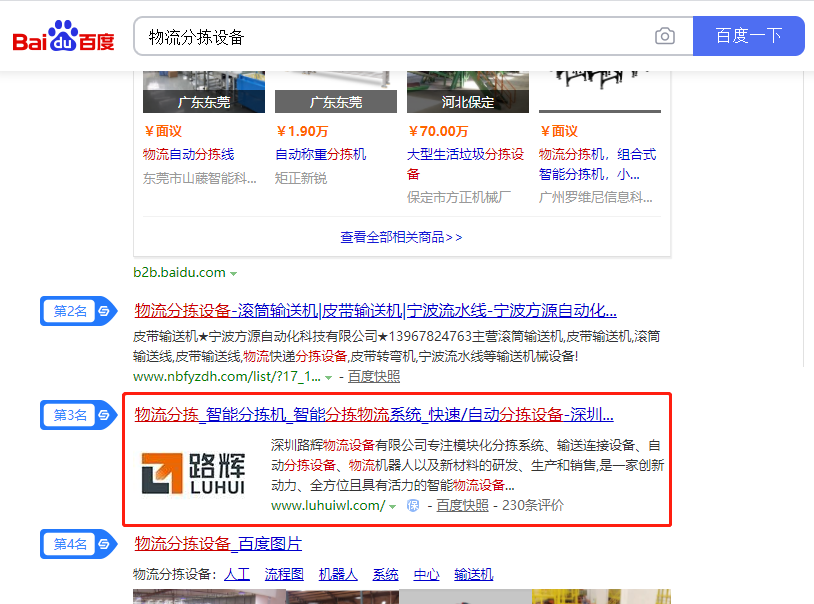This screenshot has width=814, height=604.
Task: Open 自动称重分拣机 product link
Action: pos(320,154)
